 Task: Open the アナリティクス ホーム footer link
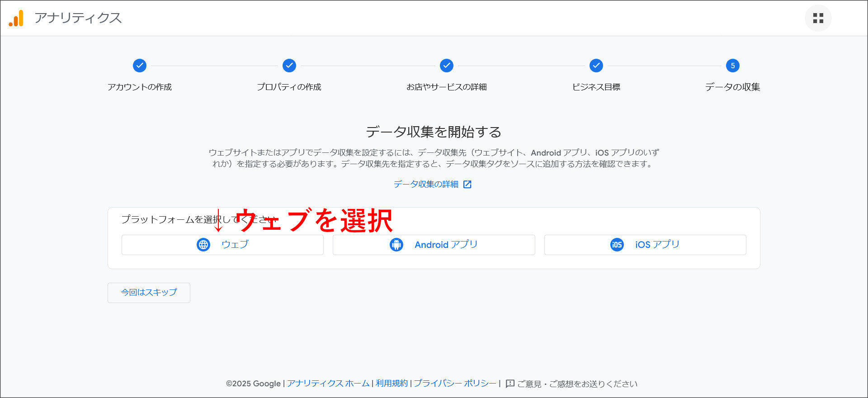point(328,384)
